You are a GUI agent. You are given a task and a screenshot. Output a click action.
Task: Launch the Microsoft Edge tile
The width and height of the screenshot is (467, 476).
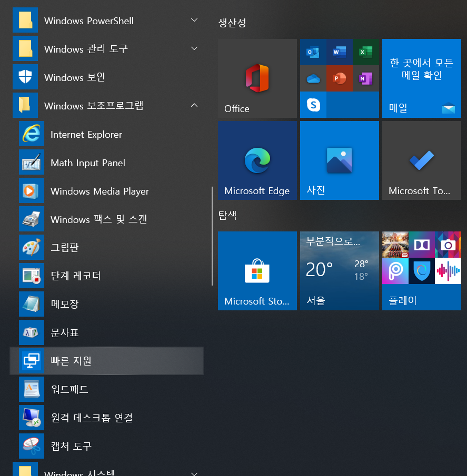[x=257, y=160]
